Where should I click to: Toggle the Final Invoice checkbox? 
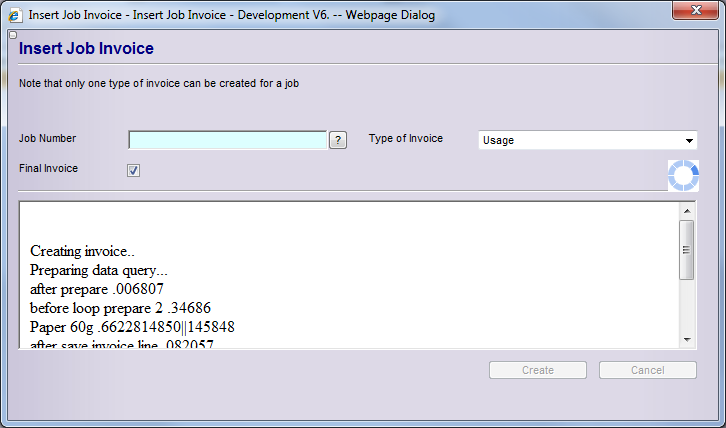[133, 170]
